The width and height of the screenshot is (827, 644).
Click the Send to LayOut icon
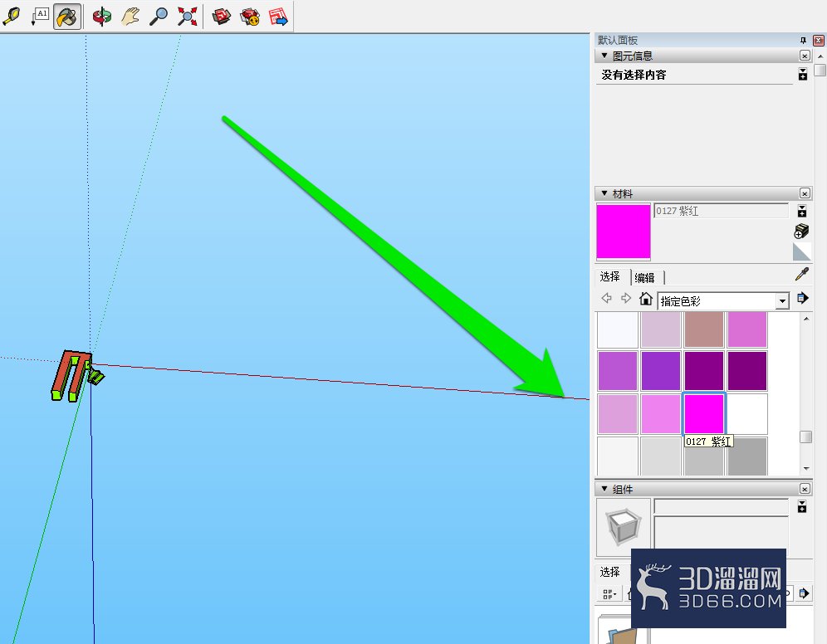point(278,17)
